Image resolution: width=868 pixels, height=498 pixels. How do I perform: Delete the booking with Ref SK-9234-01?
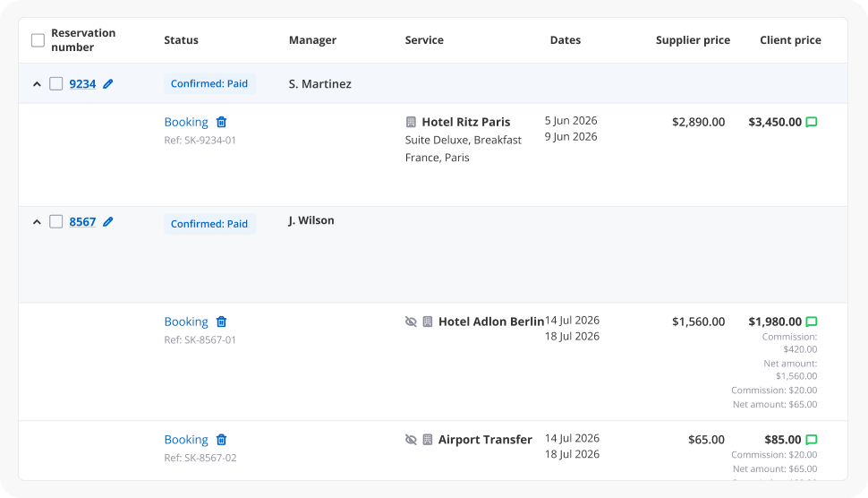pos(221,122)
